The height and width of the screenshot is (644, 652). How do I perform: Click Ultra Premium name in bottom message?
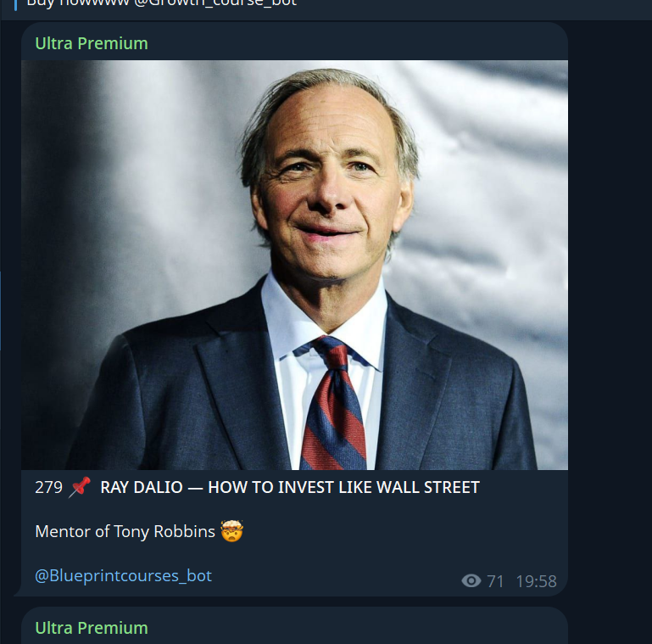(x=91, y=628)
